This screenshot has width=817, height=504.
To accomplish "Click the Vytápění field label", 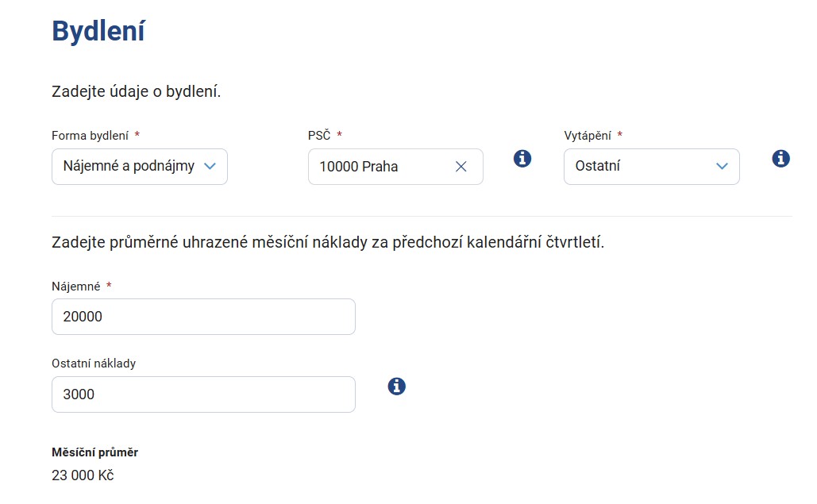I will [x=588, y=136].
